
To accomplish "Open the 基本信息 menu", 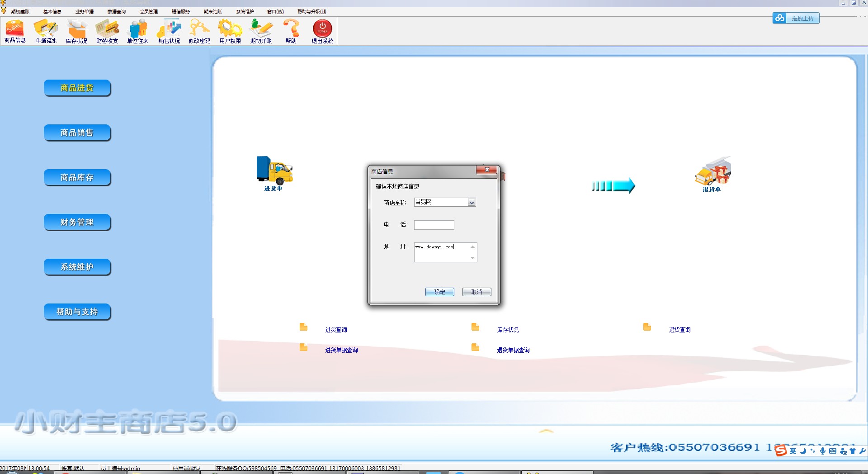I will [52, 12].
